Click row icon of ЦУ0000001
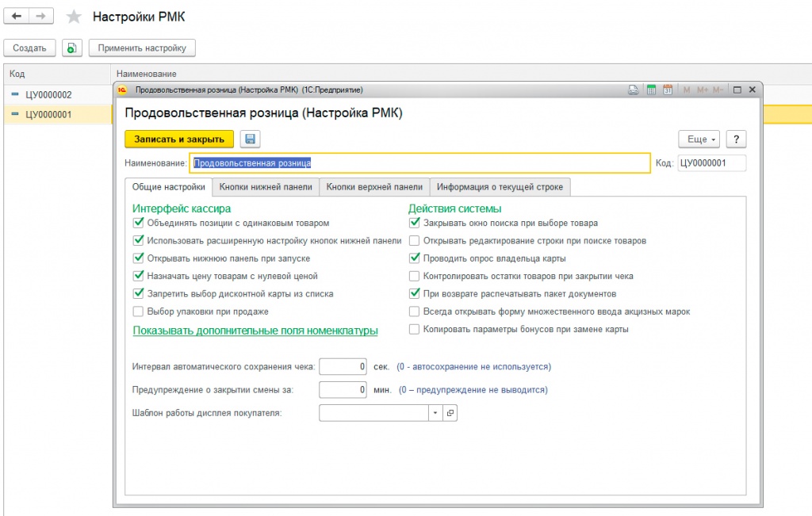 pos(15,114)
